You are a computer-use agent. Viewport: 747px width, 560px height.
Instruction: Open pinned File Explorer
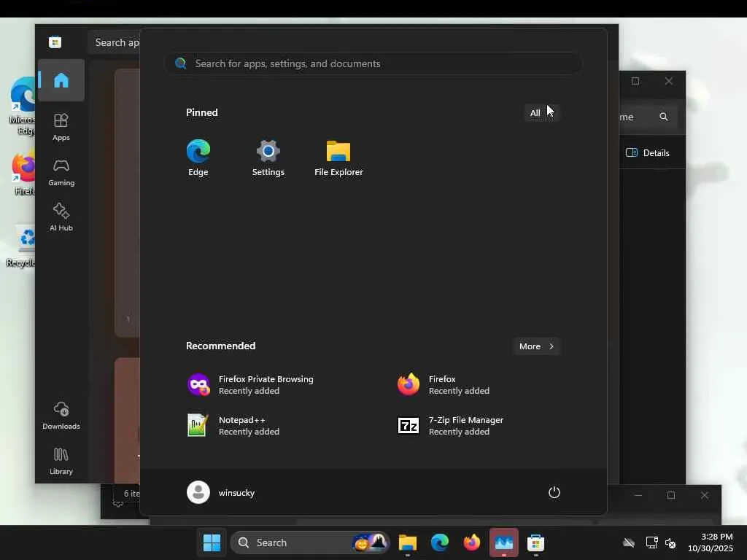(338, 158)
